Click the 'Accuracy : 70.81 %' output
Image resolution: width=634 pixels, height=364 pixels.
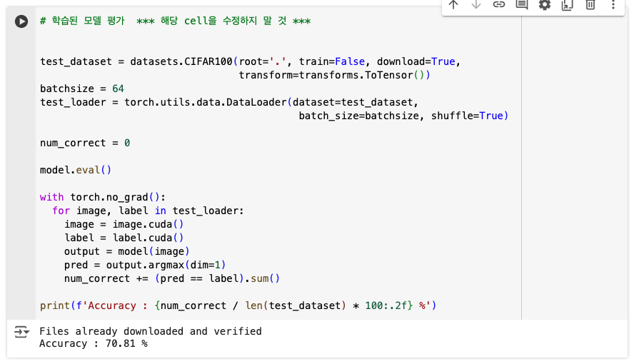[x=94, y=344]
